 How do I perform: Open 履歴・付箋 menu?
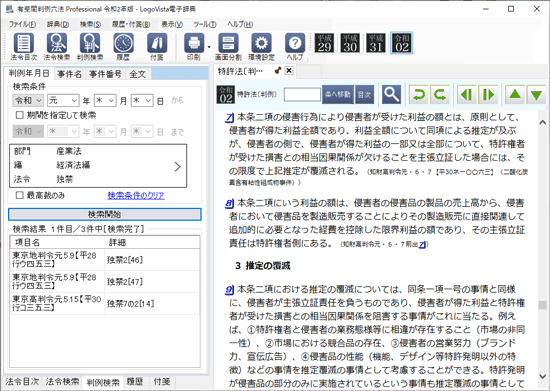click(131, 24)
